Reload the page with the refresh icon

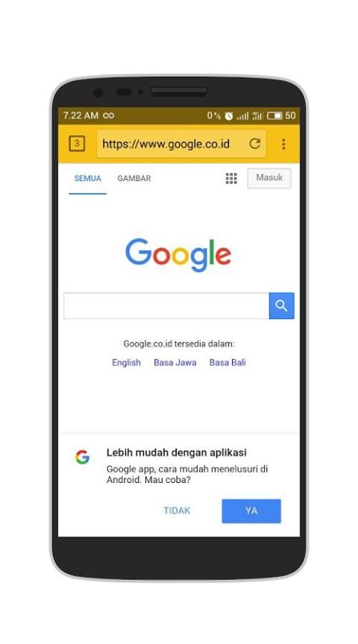click(x=255, y=144)
